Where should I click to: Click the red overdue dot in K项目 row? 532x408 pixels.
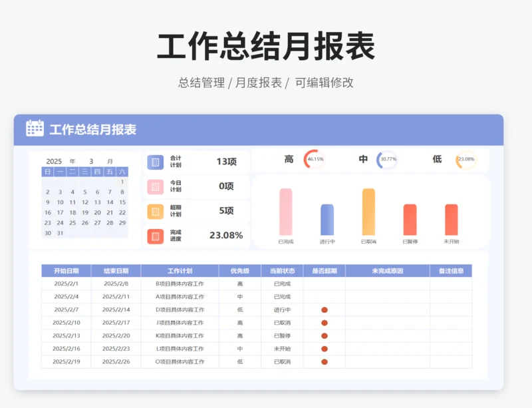pos(325,335)
